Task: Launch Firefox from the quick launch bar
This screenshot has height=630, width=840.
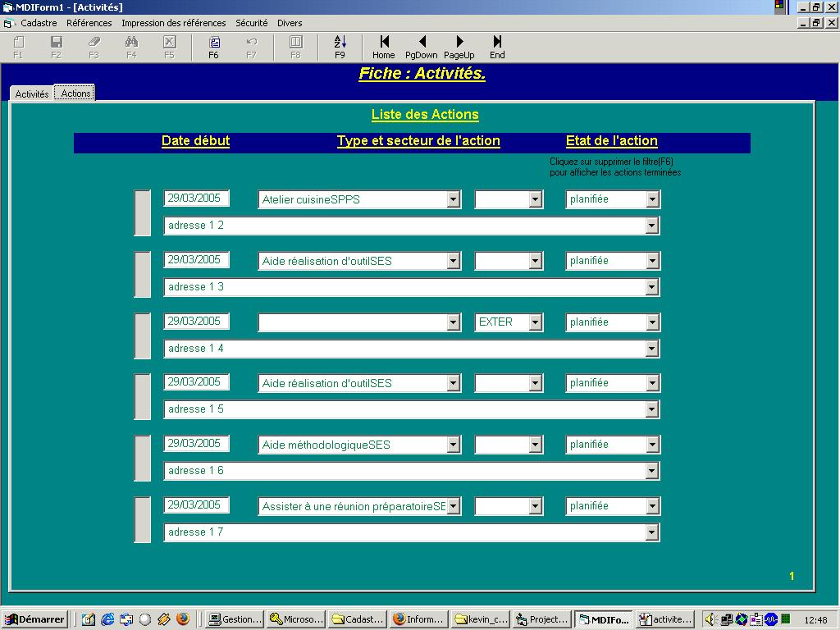Action: coord(182,619)
